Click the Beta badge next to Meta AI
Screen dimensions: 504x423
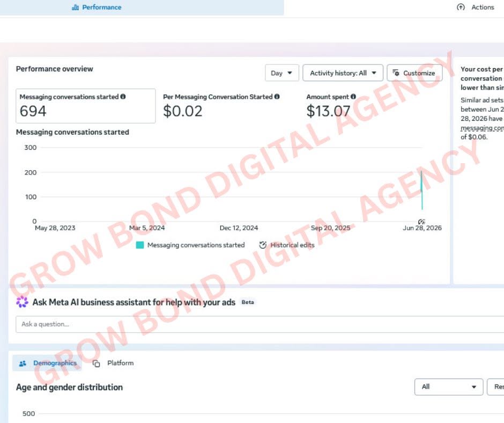[248, 302]
